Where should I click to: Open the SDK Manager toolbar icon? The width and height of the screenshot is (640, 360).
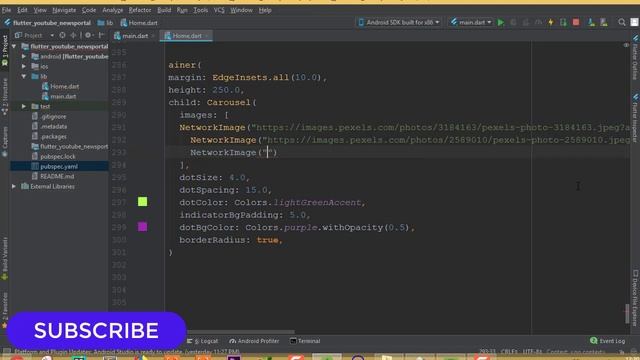[x=604, y=22]
